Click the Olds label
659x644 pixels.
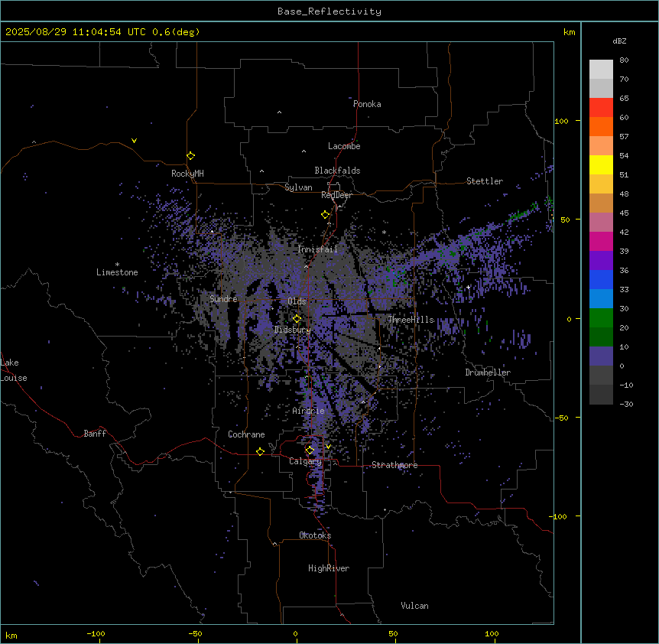pos(297,301)
